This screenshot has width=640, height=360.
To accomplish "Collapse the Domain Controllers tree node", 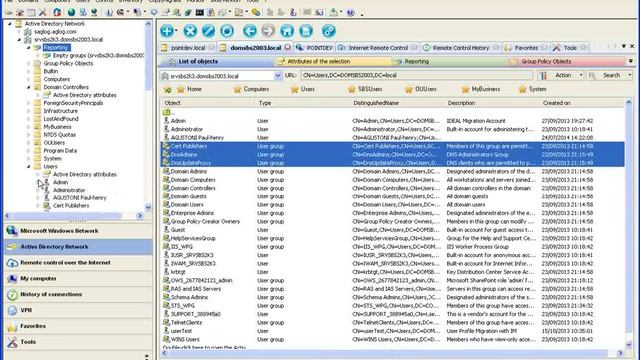I will point(29,87).
